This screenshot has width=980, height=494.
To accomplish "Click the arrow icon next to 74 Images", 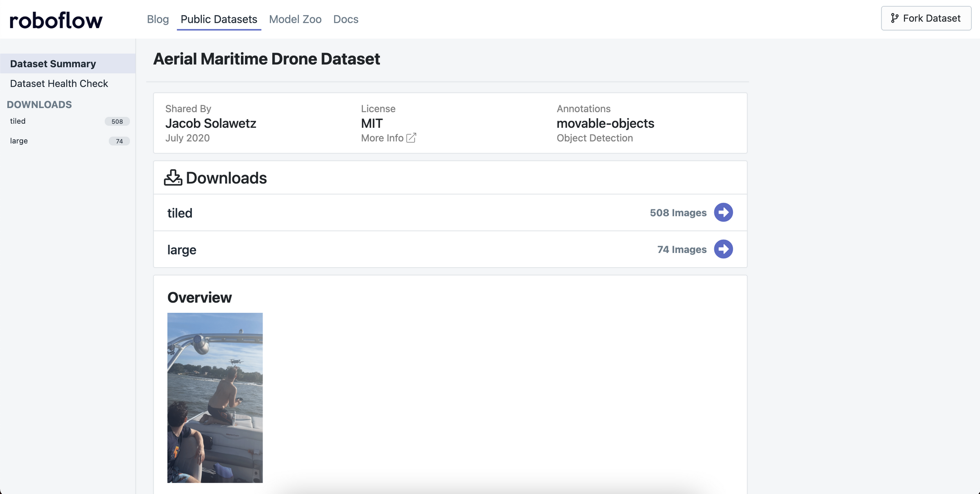I will click(723, 249).
